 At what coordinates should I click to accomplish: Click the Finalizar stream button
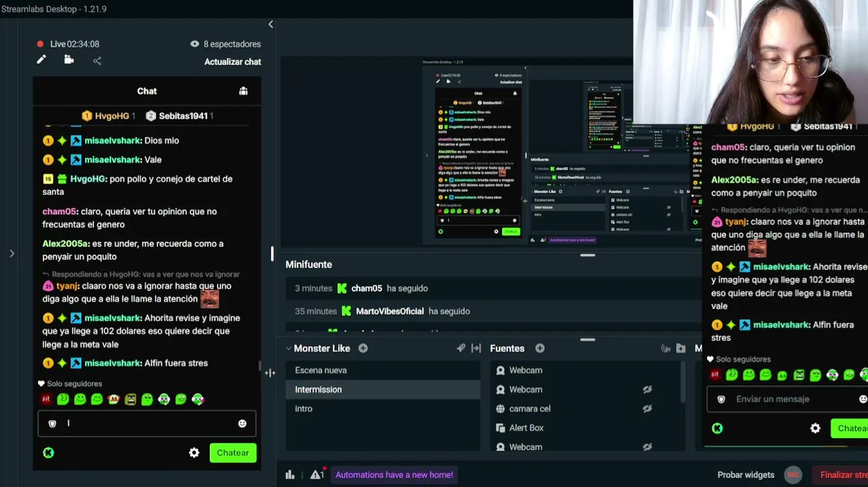[x=840, y=475]
